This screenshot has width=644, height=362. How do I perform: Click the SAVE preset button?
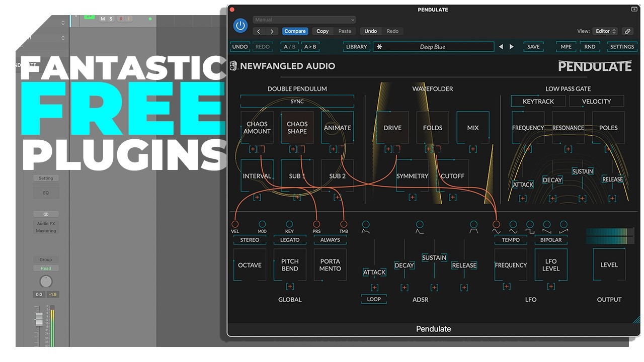pyautogui.click(x=533, y=47)
